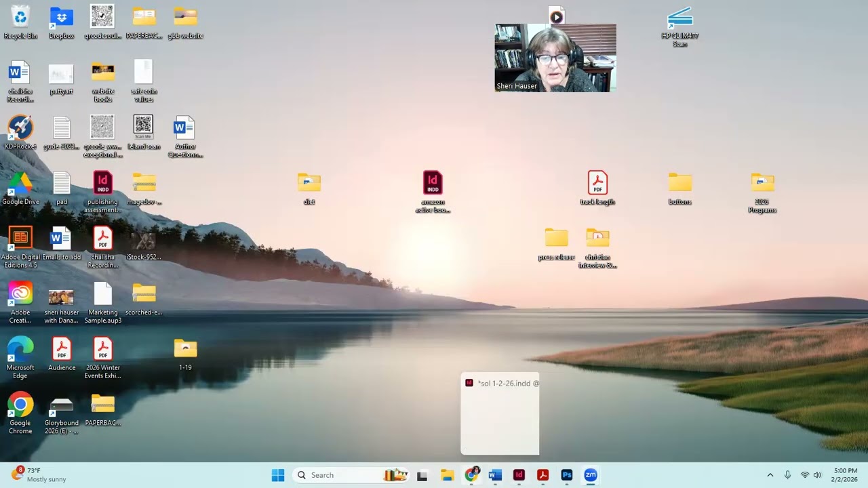This screenshot has width=868, height=488.
Task: Click the play icon above the webcam
Action: point(556,17)
